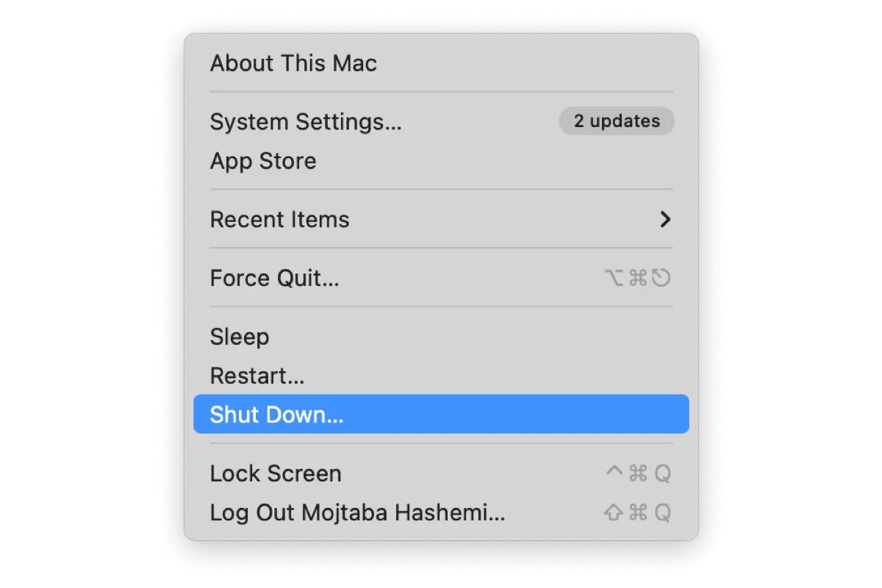Choose Force Quit from the menu
This screenshot has height=588, width=882.
pos(274,279)
